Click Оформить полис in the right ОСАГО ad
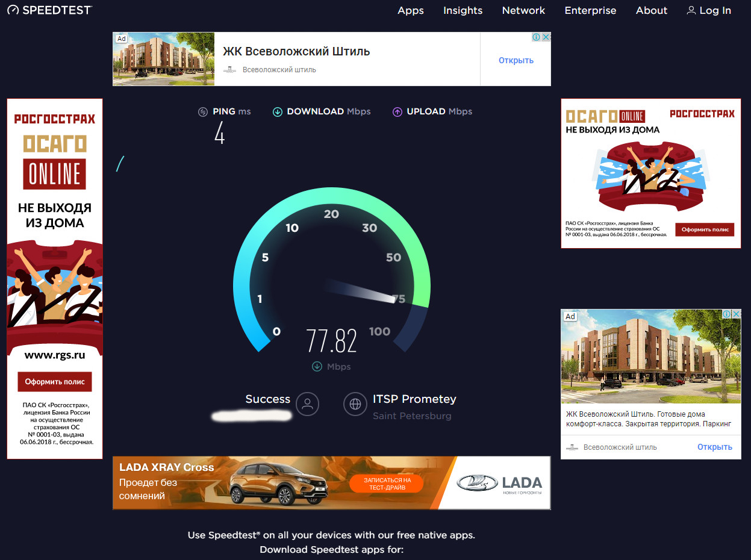 click(705, 229)
